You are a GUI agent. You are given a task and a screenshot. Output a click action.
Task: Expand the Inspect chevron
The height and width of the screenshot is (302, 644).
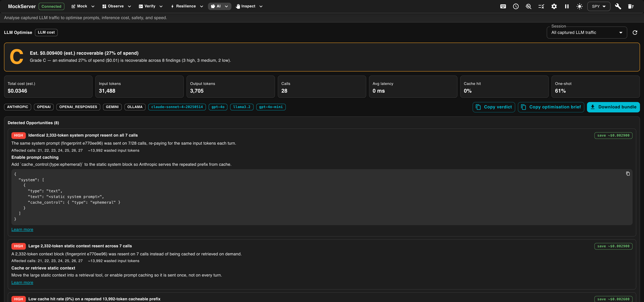[x=261, y=7]
